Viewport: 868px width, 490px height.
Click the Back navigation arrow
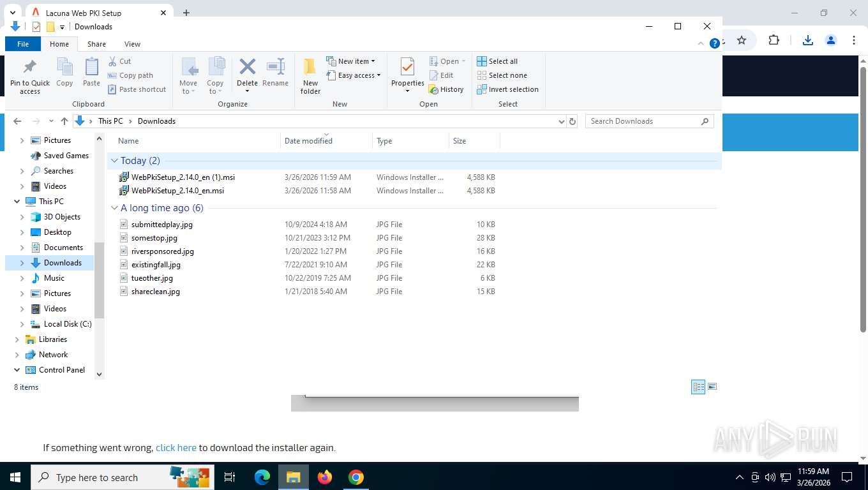[x=17, y=121]
